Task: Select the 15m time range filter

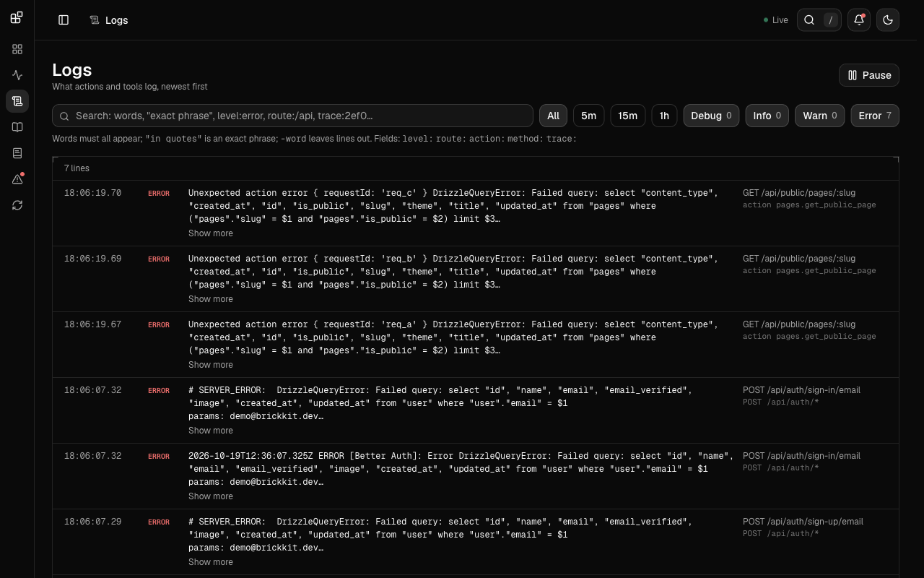Action: [628, 116]
